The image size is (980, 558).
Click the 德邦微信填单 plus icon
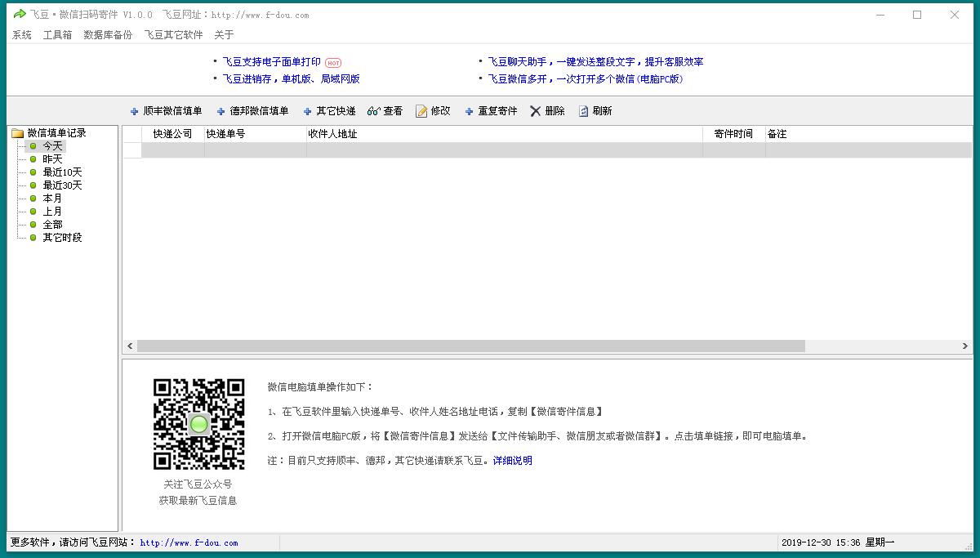[x=221, y=111]
